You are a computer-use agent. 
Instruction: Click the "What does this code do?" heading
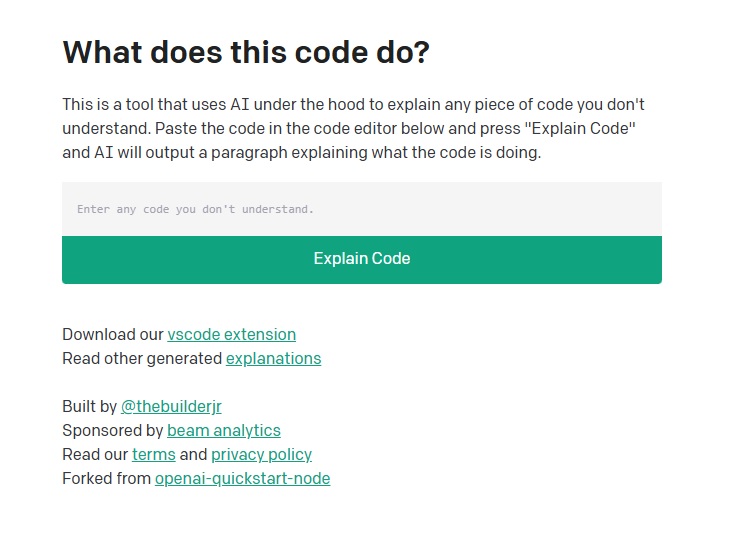click(x=245, y=52)
